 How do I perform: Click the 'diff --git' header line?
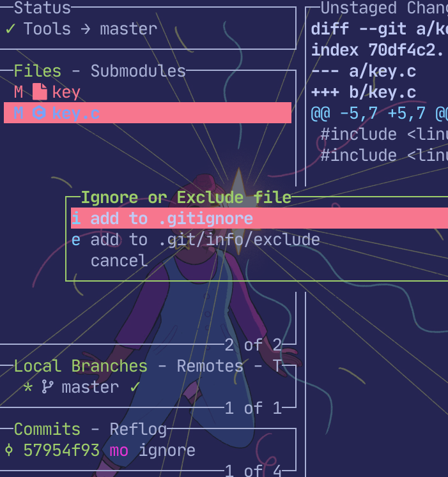(379, 29)
